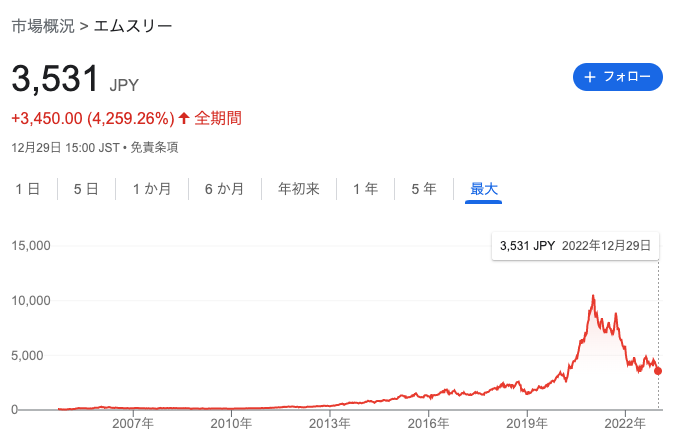Viewport: 681px width, 444px height.
Task: Choose the 5年 chart range
Action: [424, 189]
